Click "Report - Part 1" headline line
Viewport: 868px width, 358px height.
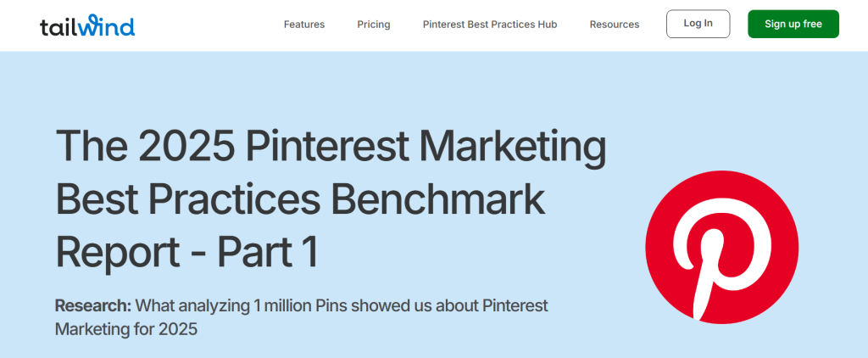point(186,252)
